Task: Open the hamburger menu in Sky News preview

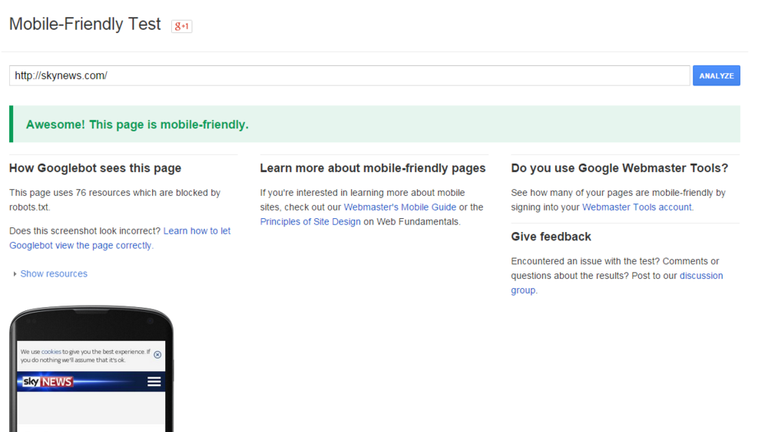Action: click(154, 382)
